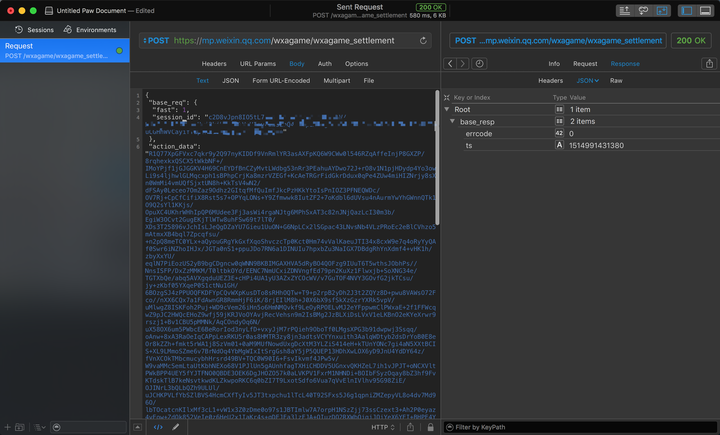Click the highlighted send-and-retrieve toolbar icon

tap(662, 10)
